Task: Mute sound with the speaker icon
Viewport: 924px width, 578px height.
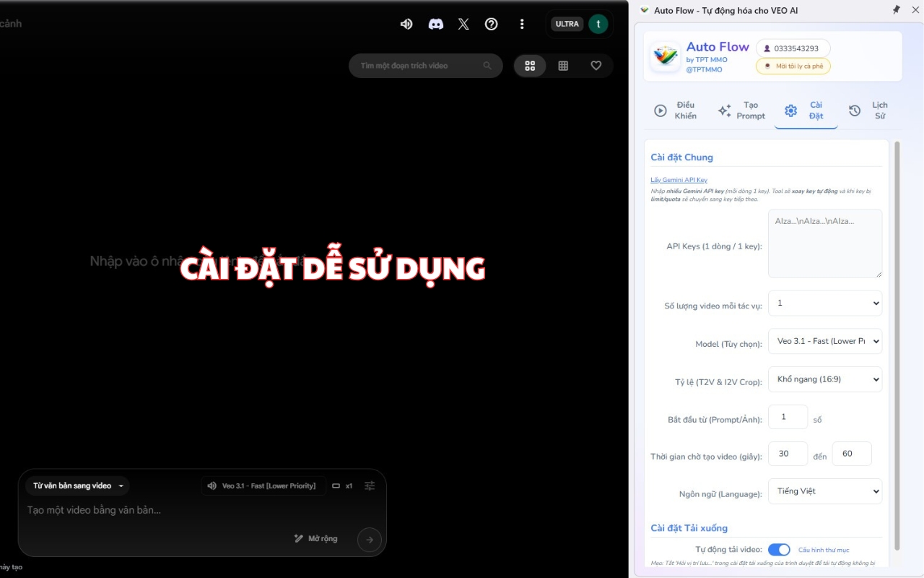Action: (x=406, y=24)
